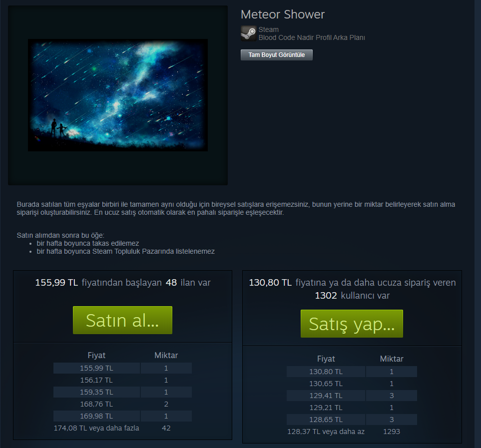Click the Steam logo icon
The image size is (481, 448).
click(248, 33)
